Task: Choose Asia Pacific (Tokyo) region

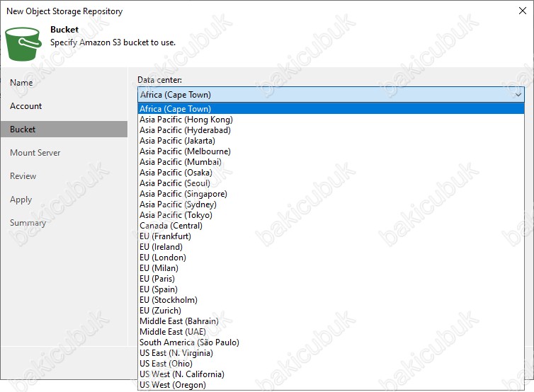Action: (331, 215)
